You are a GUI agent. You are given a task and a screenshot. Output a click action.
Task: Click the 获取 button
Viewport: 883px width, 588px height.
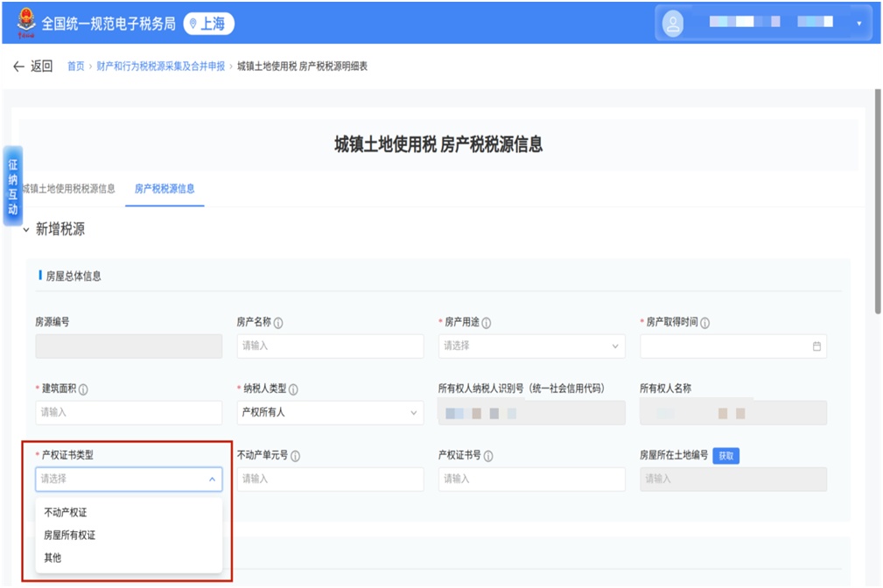pyautogui.click(x=725, y=456)
